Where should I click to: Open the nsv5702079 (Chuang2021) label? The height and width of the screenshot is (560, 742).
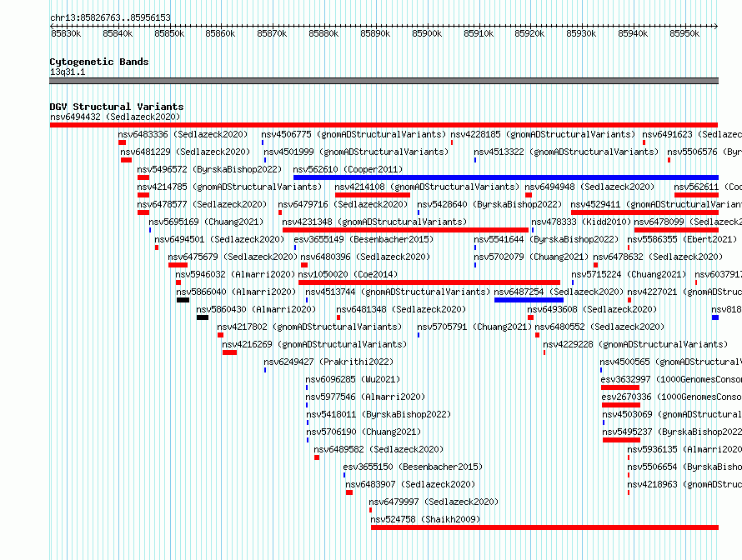531,257
